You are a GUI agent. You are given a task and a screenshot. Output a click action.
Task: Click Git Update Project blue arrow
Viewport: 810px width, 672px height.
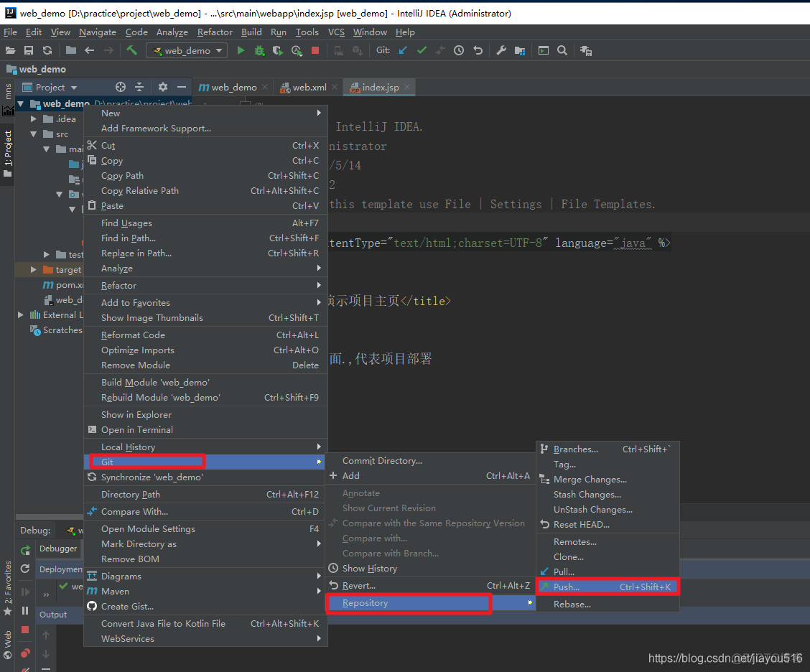coord(403,50)
